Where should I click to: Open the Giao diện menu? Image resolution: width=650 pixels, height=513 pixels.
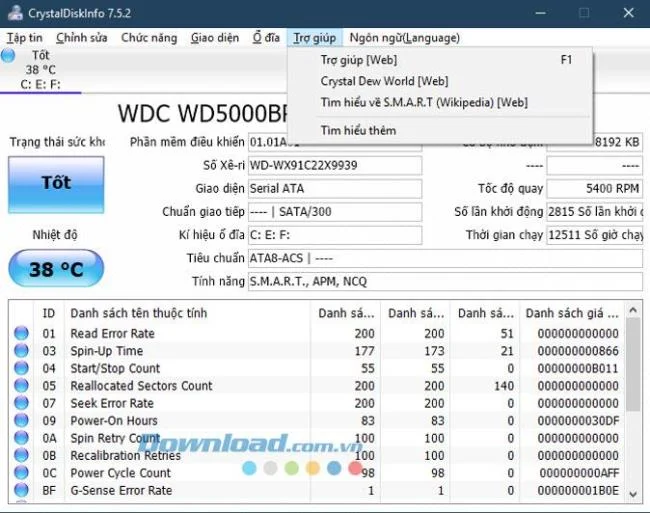215,38
